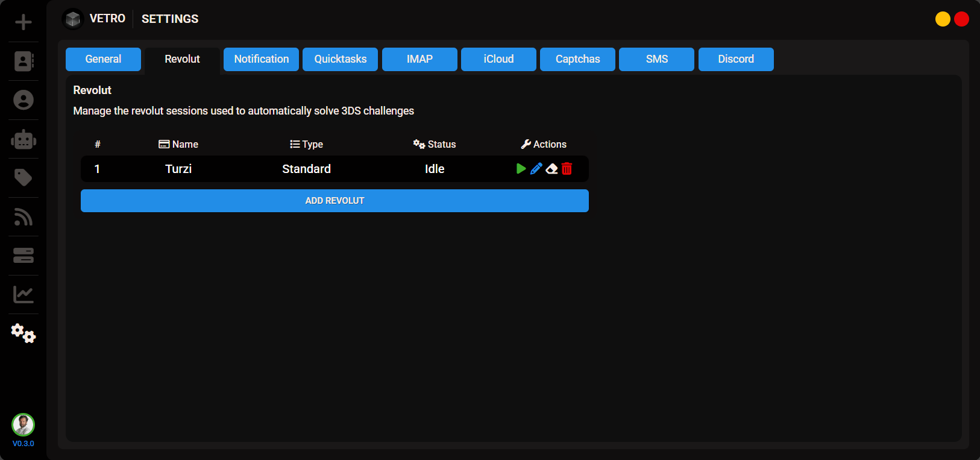
Task: Open the RSS feed sidebar icon
Action: [24, 217]
